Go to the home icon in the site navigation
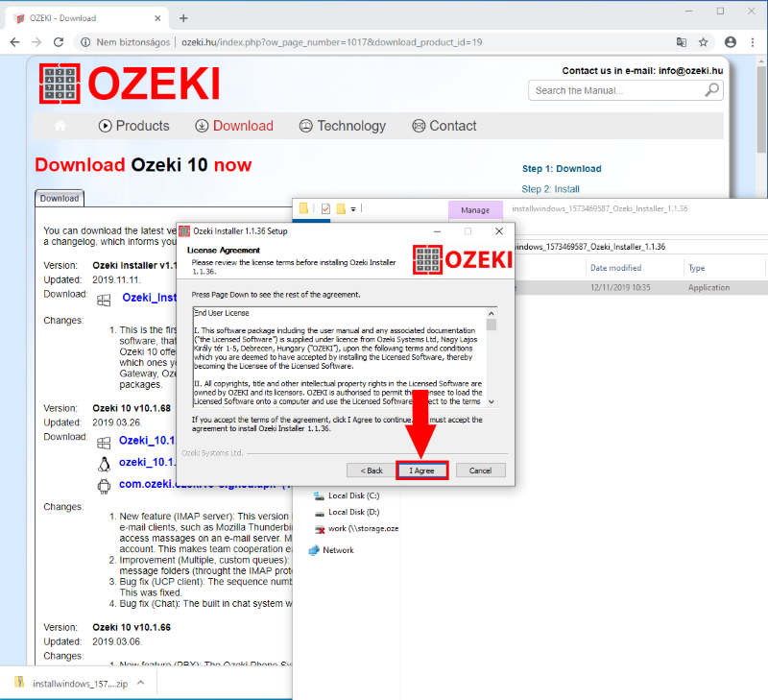 [60, 126]
